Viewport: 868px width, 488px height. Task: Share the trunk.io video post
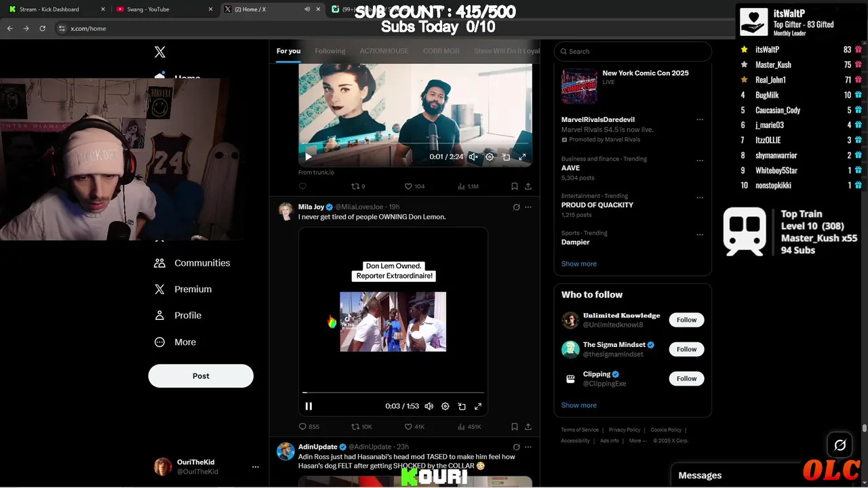tap(528, 186)
